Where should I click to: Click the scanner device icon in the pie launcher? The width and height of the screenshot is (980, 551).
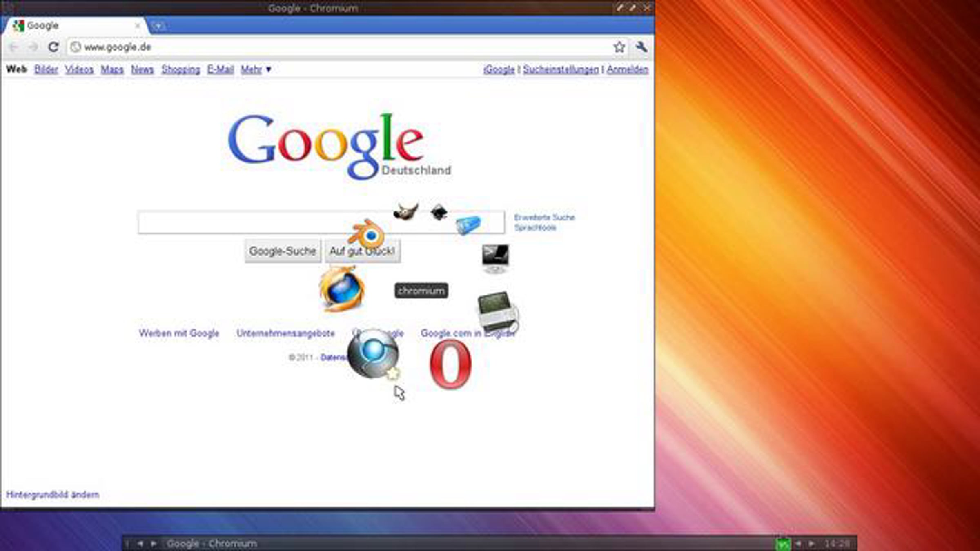pyautogui.click(x=498, y=312)
